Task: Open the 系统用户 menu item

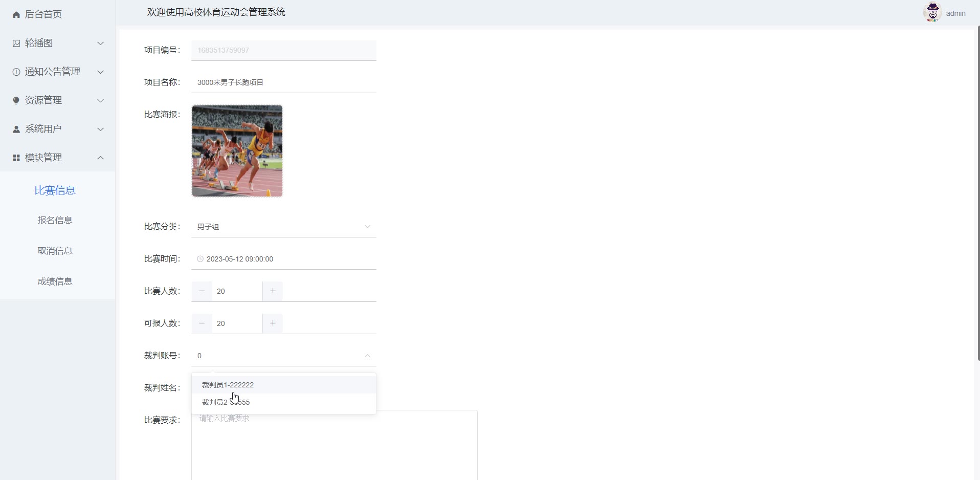Action: [x=57, y=129]
